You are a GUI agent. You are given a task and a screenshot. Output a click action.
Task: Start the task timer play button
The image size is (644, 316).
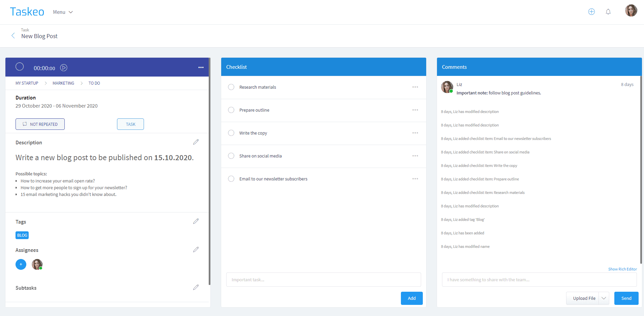coord(64,68)
